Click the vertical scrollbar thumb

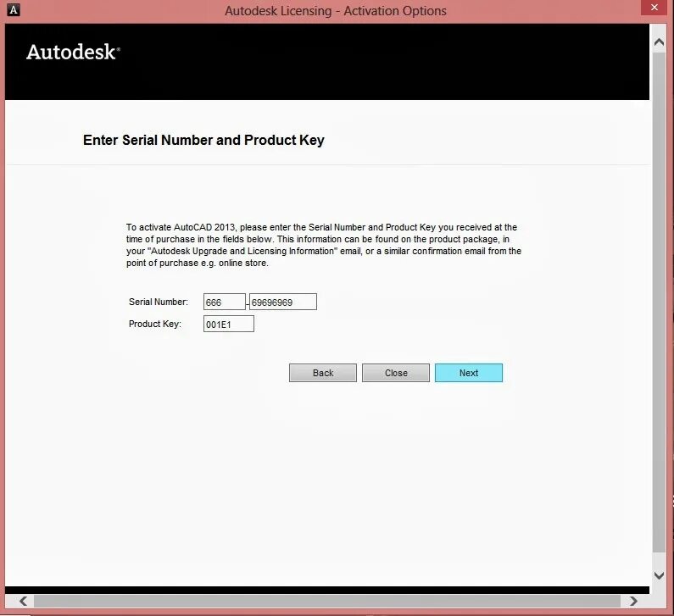[659, 302]
